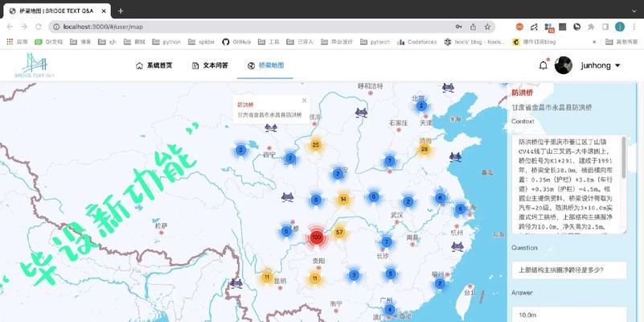Click the blue cluster 7 near 长沙

click(x=387, y=242)
